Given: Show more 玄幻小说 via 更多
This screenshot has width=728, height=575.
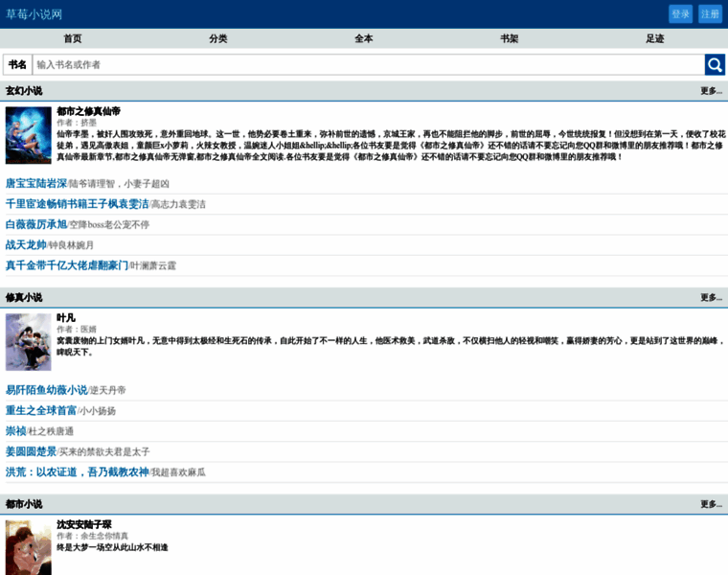Looking at the screenshot, I should 712,91.
